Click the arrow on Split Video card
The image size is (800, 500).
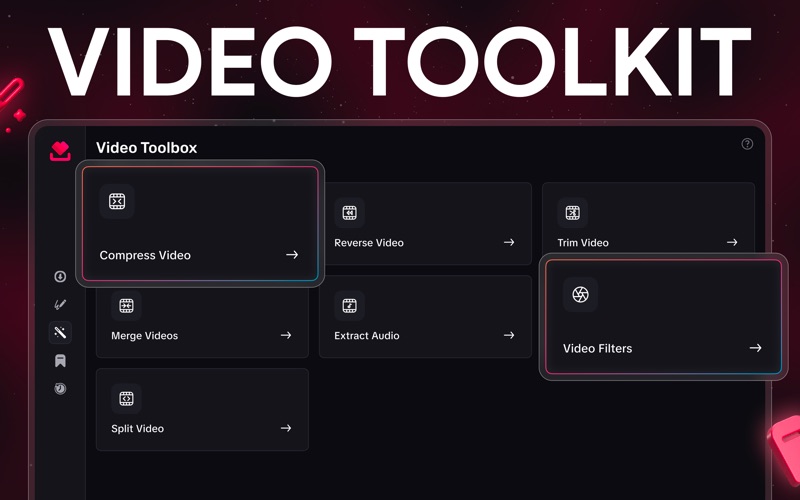(286, 428)
